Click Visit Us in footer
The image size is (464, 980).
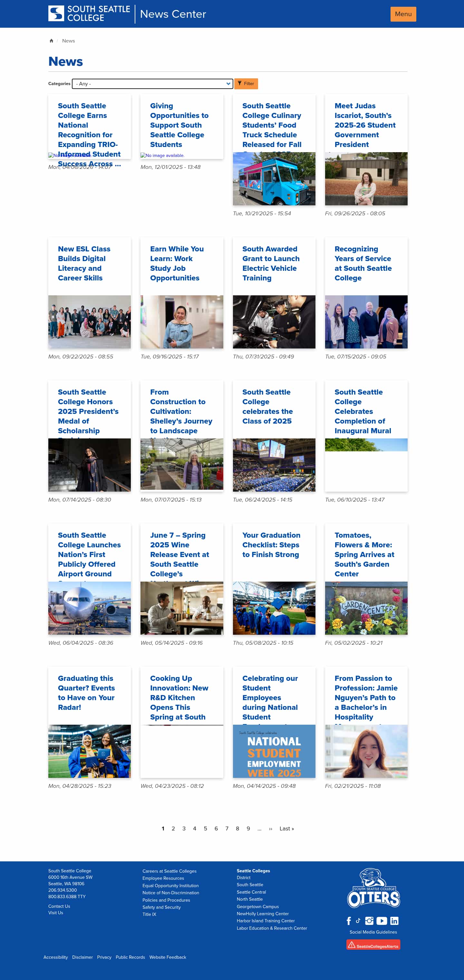[x=55, y=913]
